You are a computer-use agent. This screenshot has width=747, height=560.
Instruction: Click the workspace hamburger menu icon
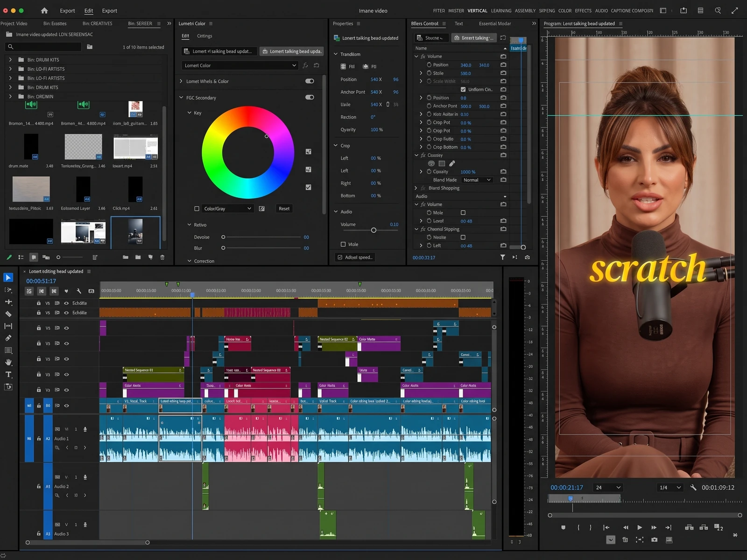point(700,10)
